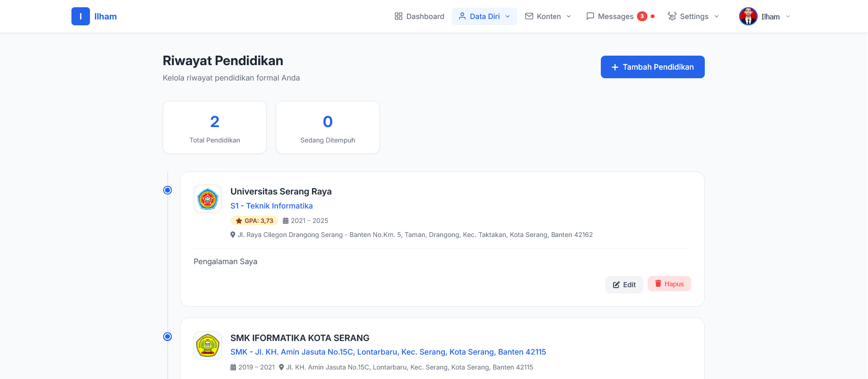868x379 pixels.
Task: Click the SMK IFORMATIKA KOTA SERANG title
Action: point(300,338)
